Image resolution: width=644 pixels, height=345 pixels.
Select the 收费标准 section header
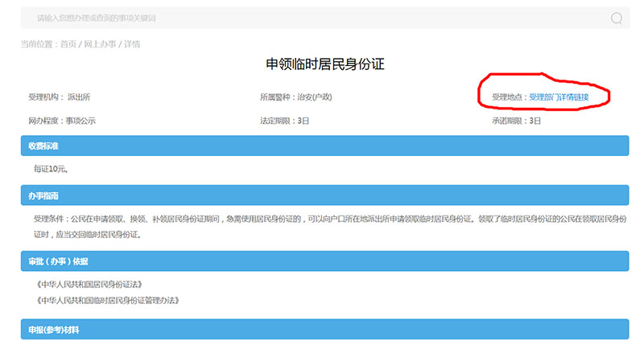325,146
